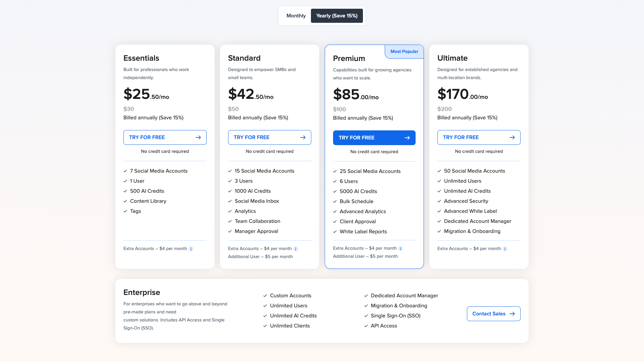Click the checkmark beside API Access
Image resolution: width=644 pixels, height=362 pixels.
tap(366, 326)
